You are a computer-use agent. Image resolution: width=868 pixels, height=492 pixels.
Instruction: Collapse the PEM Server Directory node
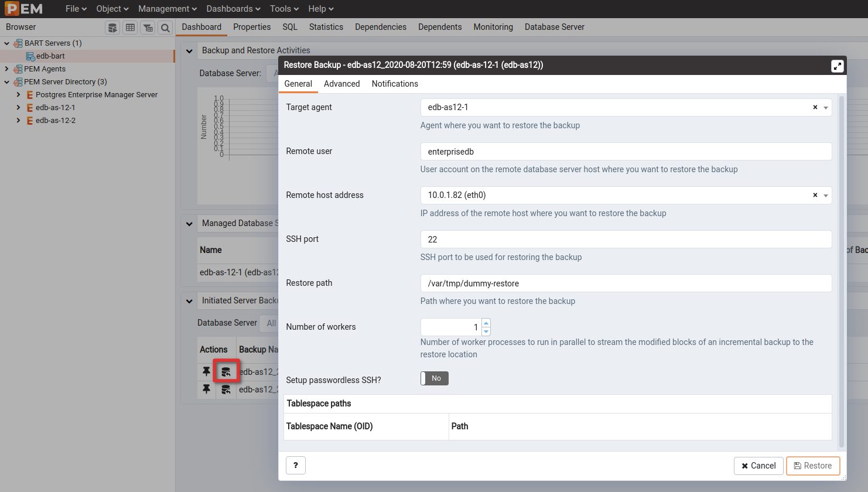[7, 82]
